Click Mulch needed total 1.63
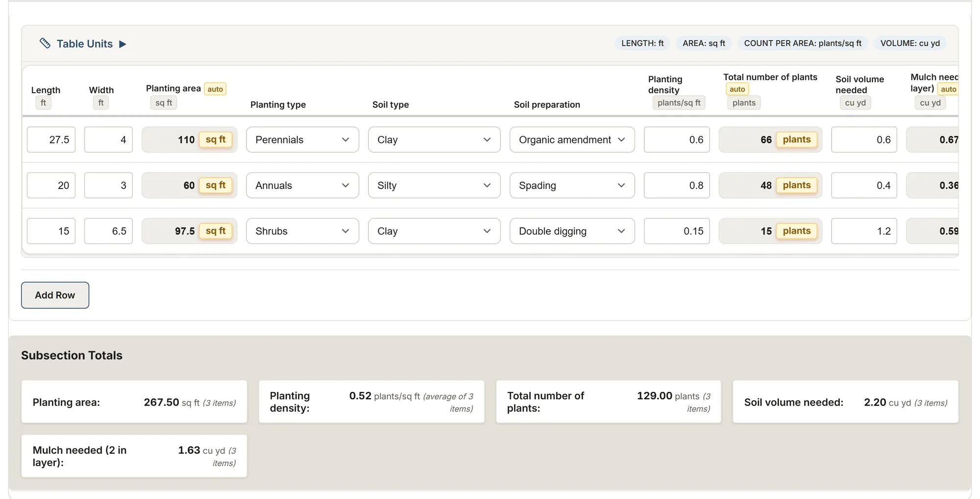This screenshot has width=980, height=499. [x=189, y=450]
